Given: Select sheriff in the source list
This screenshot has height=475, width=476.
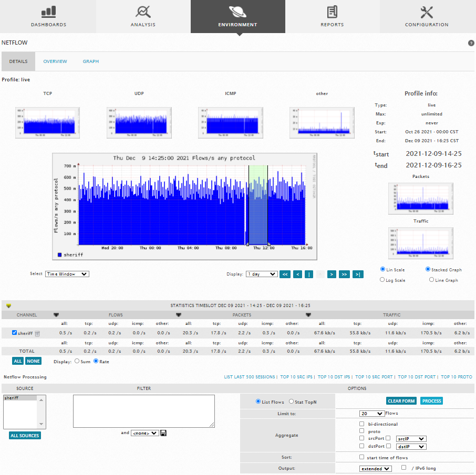Looking at the screenshot, I should 20,398.
